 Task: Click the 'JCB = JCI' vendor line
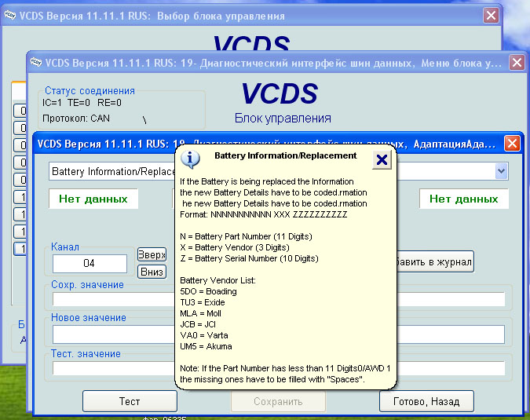198,324
